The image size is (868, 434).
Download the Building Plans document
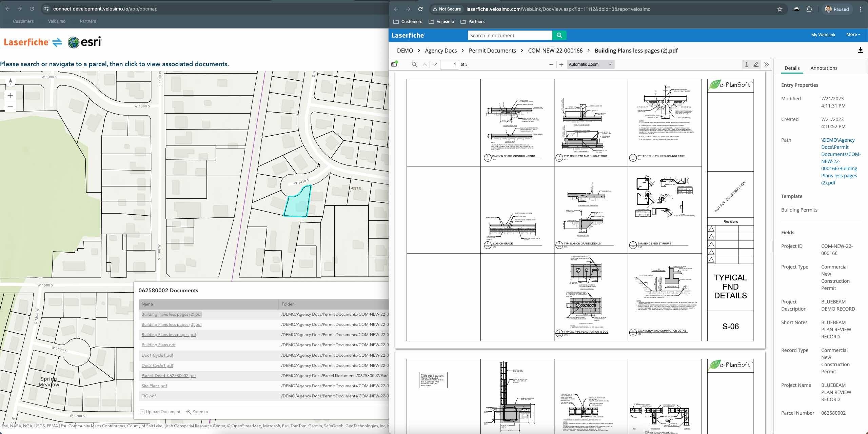point(861,50)
